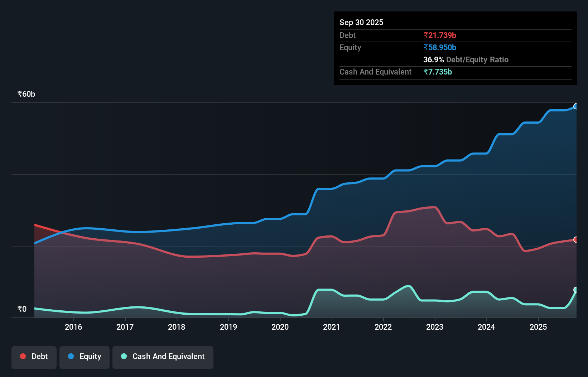The width and height of the screenshot is (588, 377).
Task: Select the 2020 year label on the axis
Action: pyautogui.click(x=280, y=327)
